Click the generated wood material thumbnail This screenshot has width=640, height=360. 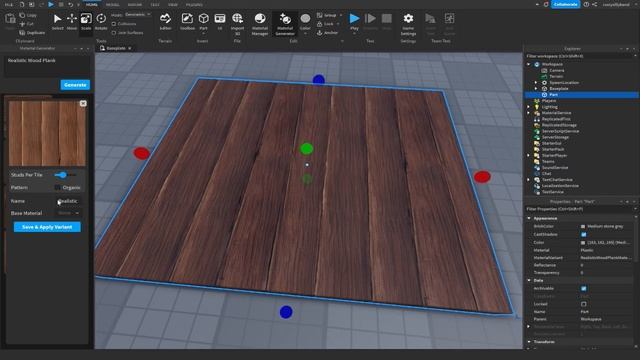[x=47, y=133]
